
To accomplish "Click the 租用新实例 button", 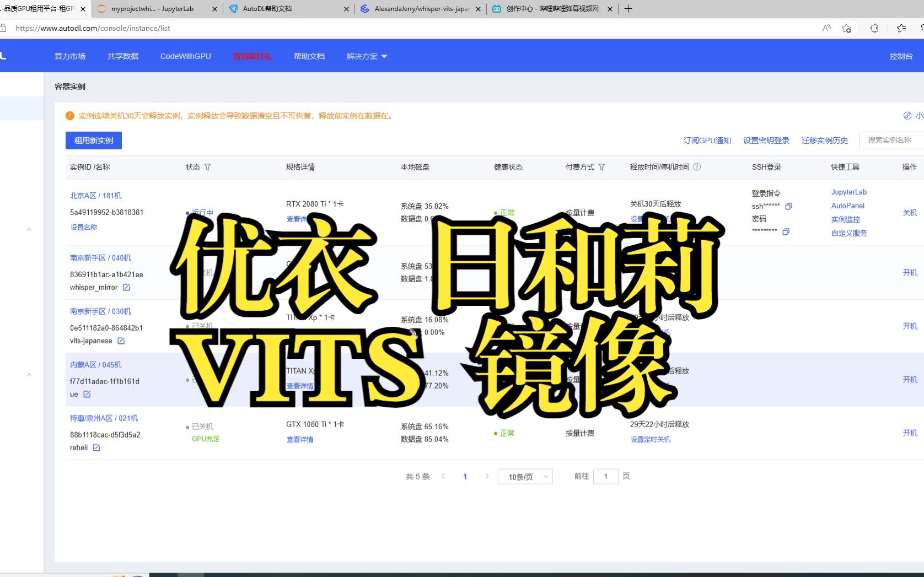I will 94,141.
